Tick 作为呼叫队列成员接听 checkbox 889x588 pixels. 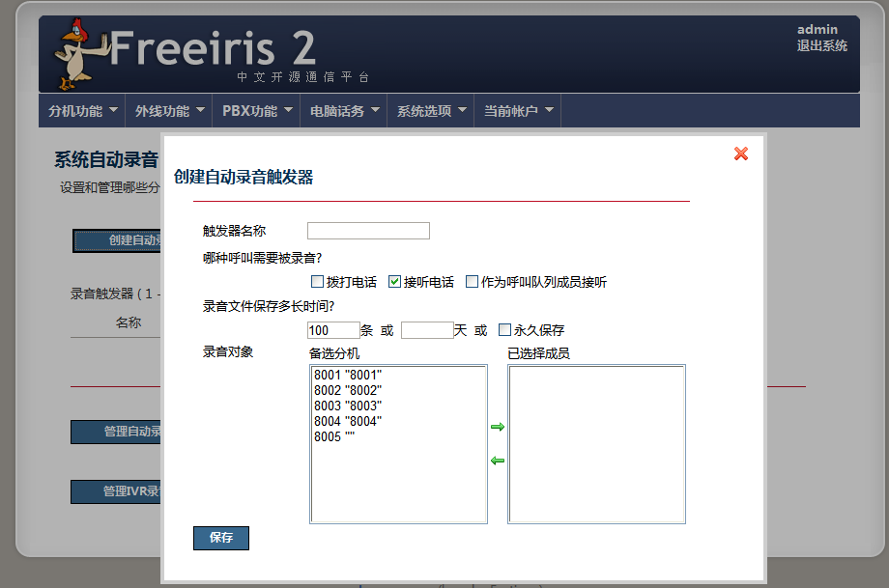tap(472, 282)
